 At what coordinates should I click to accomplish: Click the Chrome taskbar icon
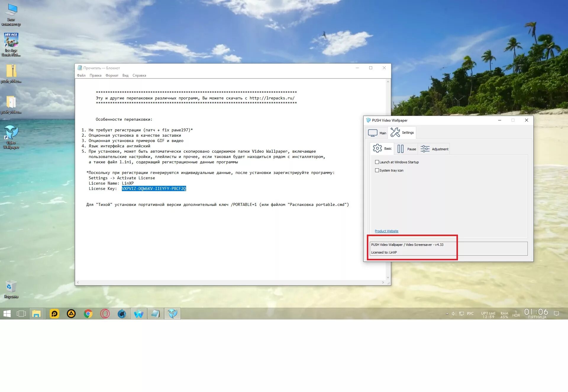88,314
